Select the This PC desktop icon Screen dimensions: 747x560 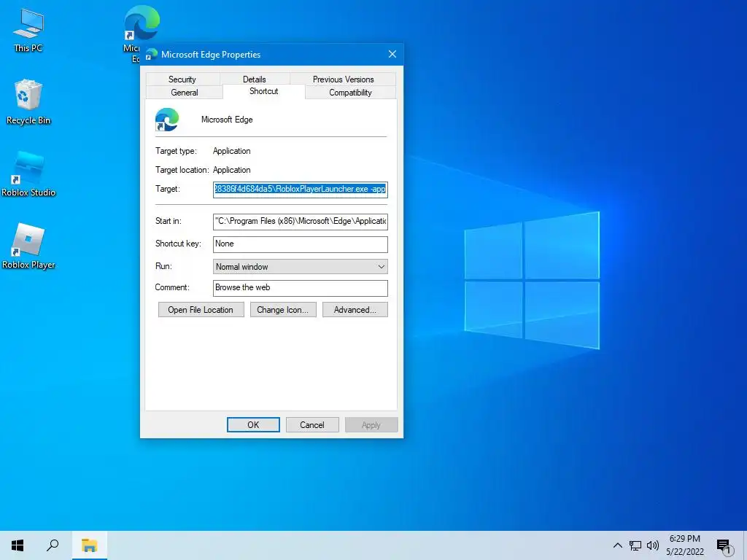coord(28,30)
